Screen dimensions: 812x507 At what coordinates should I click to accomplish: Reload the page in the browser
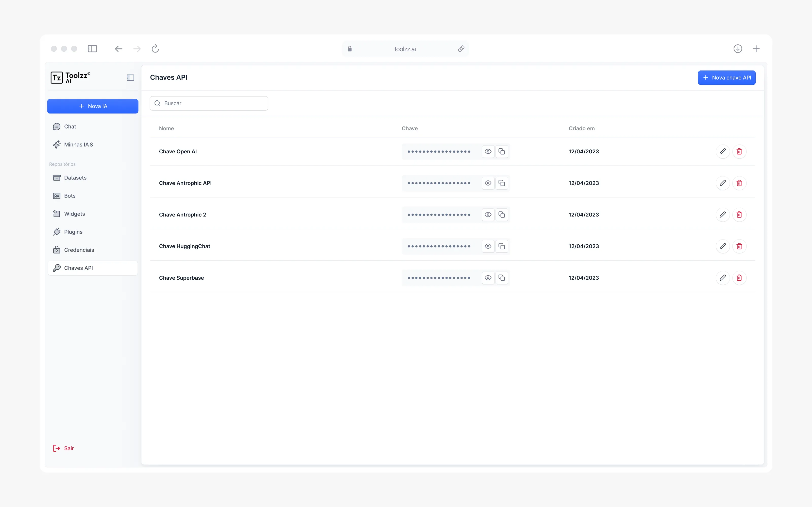tap(155, 49)
